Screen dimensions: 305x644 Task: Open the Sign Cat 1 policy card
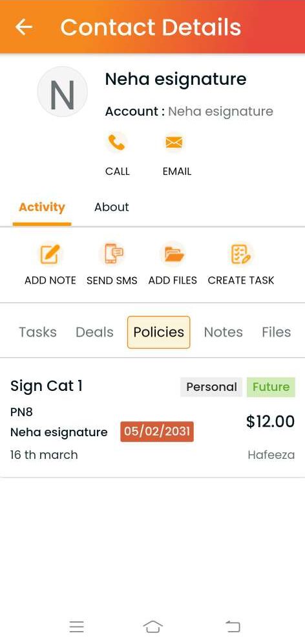[152, 418]
